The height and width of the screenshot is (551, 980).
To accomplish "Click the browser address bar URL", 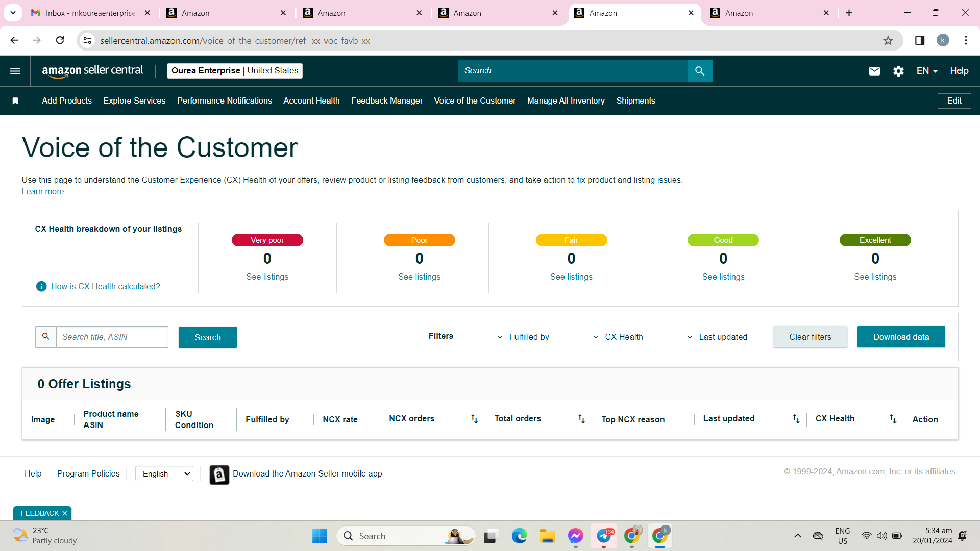I will [235, 41].
